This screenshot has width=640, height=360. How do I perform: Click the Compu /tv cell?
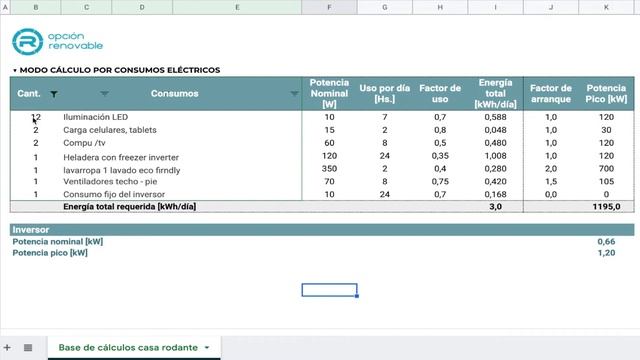(x=84, y=143)
